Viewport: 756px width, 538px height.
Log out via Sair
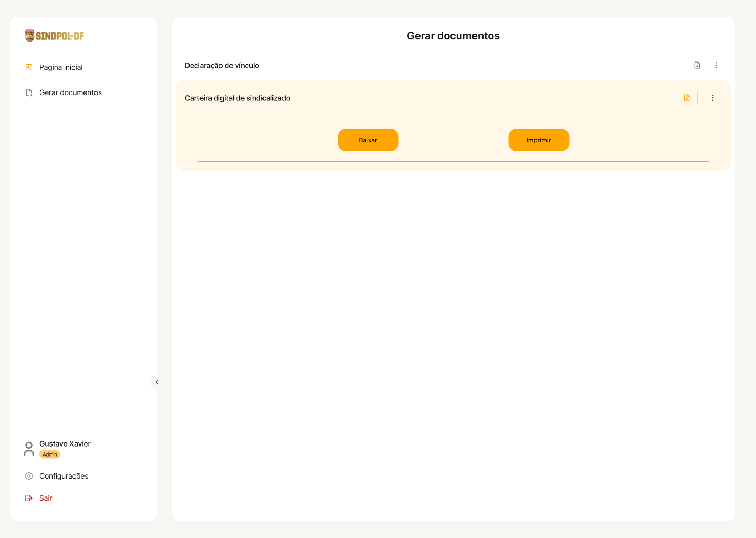46,498
